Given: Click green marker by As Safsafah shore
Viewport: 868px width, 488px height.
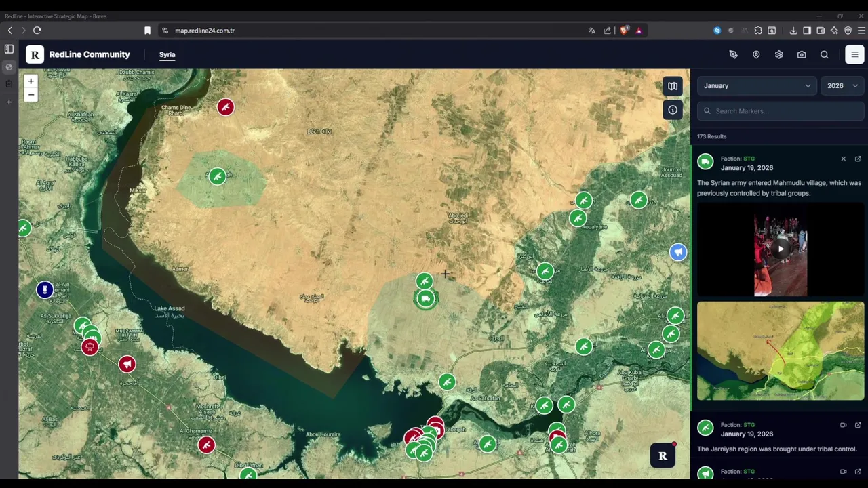Looking at the screenshot, I should [x=447, y=382].
